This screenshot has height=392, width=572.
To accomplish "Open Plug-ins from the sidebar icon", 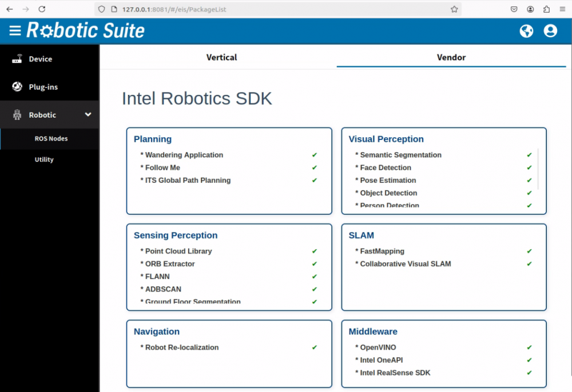I will pos(16,87).
